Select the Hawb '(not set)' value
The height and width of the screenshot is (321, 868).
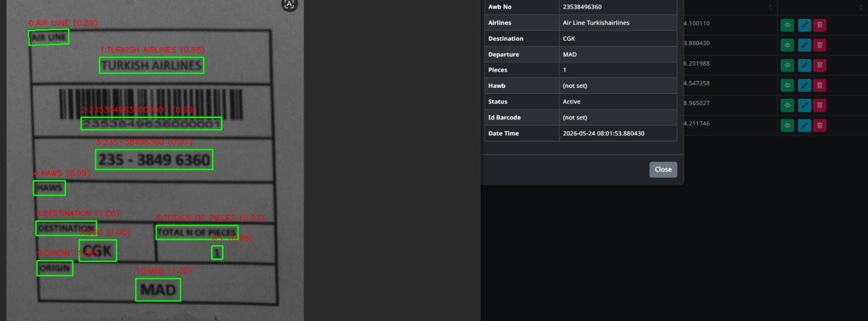[x=575, y=86]
